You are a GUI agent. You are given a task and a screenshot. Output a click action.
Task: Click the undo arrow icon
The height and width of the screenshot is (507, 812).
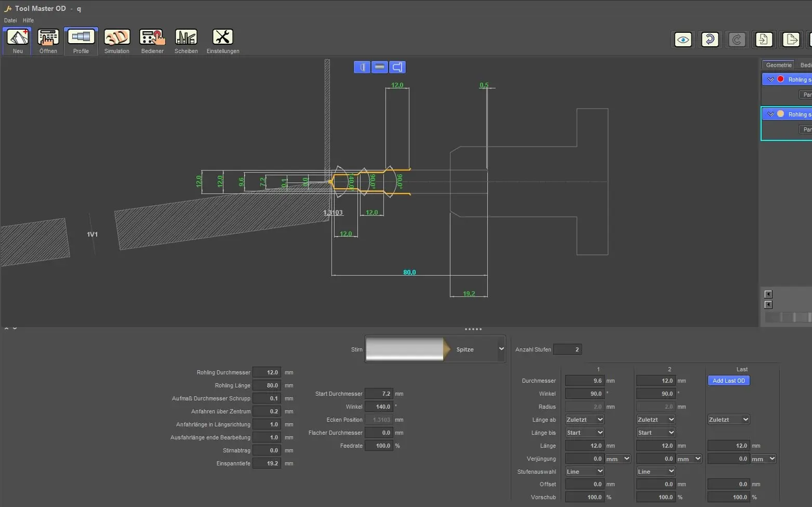coord(710,40)
